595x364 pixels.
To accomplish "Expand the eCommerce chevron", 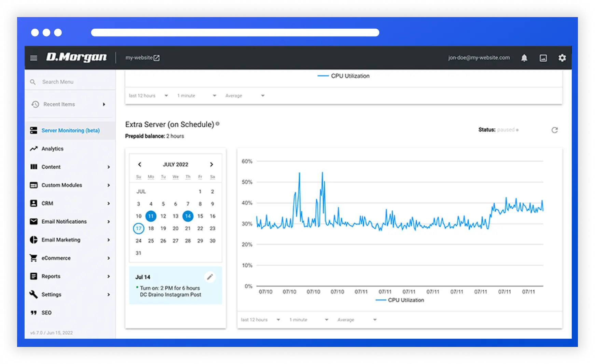I will tap(109, 258).
